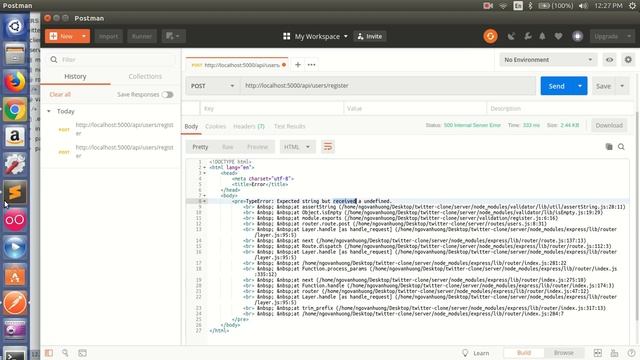Select the response Headers (7) tab
The image size is (640, 360).
[x=249, y=126]
